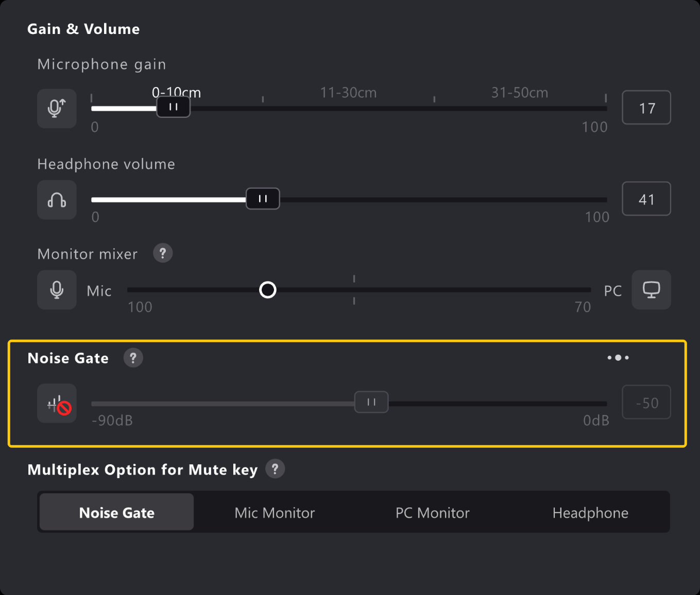
Task: Open the Monitor mixer help question mark
Action: click(x=163, y=253)
